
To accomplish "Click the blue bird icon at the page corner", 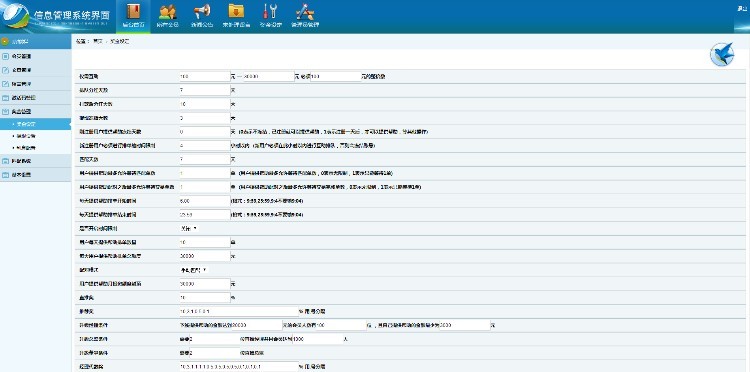I will (x=722, y=55).
